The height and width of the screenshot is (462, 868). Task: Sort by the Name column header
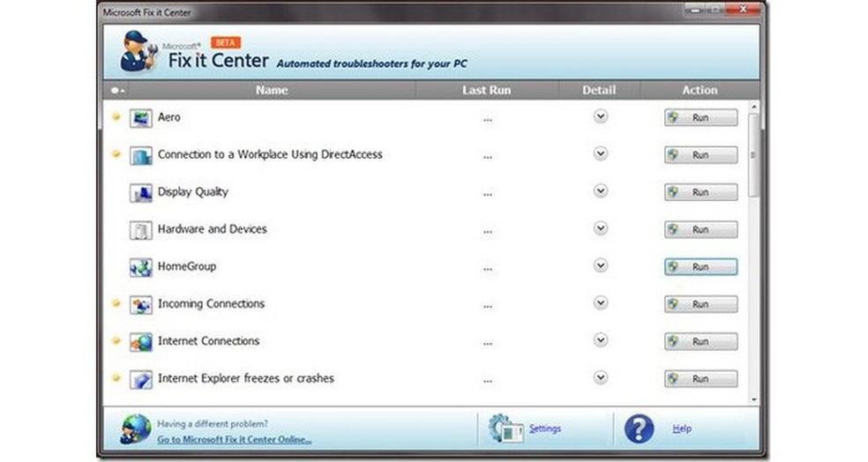[x=272, y=90]
